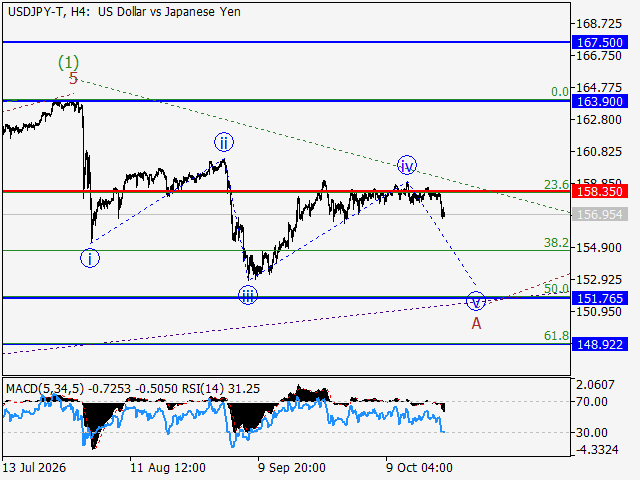Image resolution: width=640 pixels, height=480 pixels.
Task: Click the 9 Oct 04:00 time label
Action: point(419,467)
